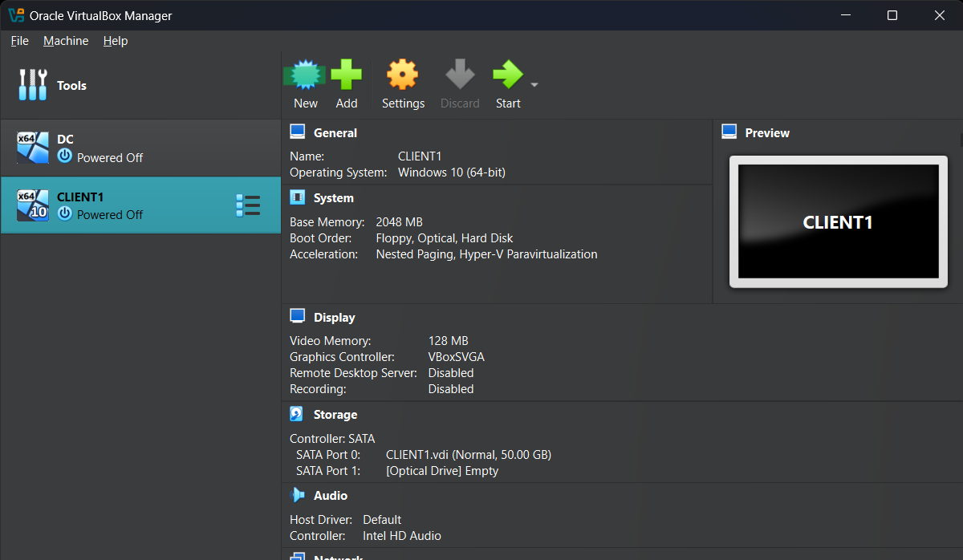963x560 pixels.
Task: Click the New virtual machine icon
Action: tap(305, 75)
